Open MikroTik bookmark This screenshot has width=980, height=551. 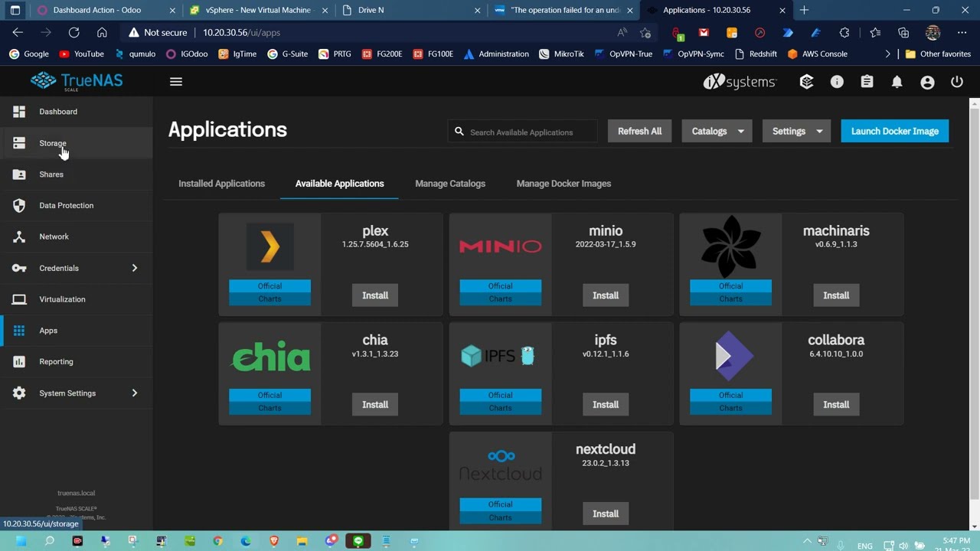[561, 54]
